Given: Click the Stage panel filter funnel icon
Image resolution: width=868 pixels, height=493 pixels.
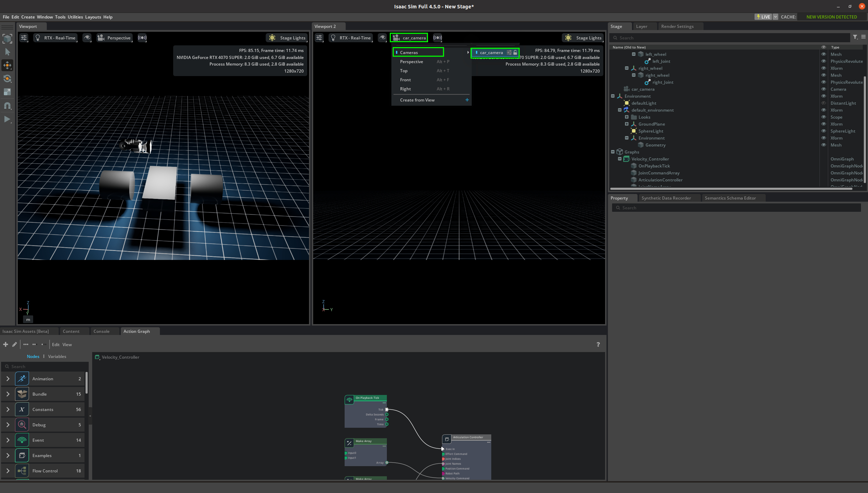Looking at the screenshot, I should pos(855,37).
